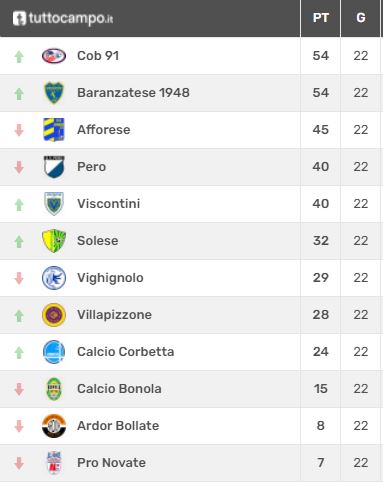The height and width of the screenshot is (483, 383).
Task: Click the Pro Novate crest
Action: pyautogui.click(x=54, y=463)
